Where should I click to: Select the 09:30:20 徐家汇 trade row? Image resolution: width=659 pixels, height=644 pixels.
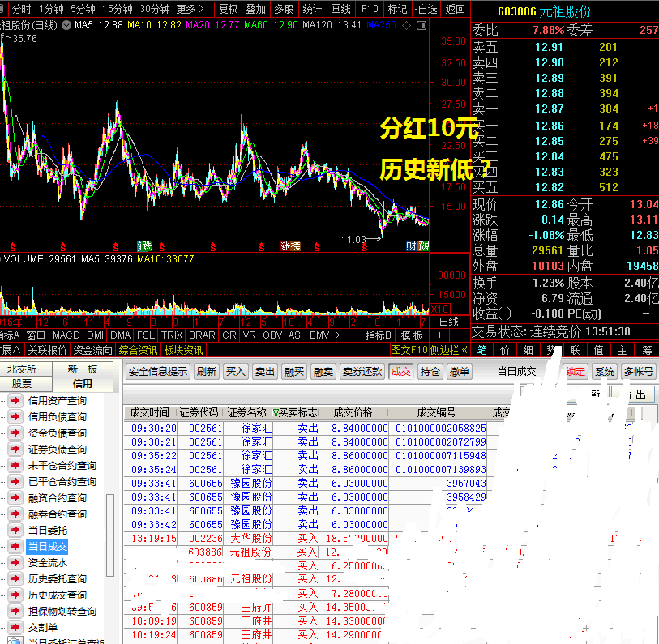[306, 428]
